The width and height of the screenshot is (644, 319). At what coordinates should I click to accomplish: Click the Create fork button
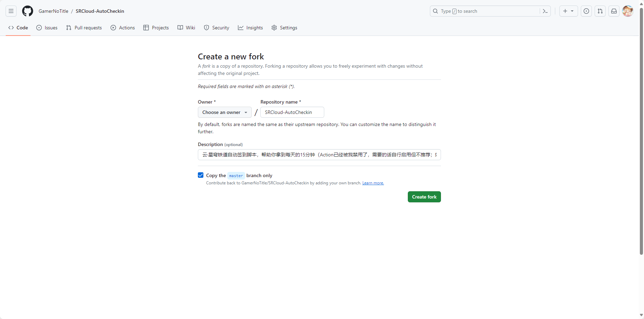click(424, 197)
